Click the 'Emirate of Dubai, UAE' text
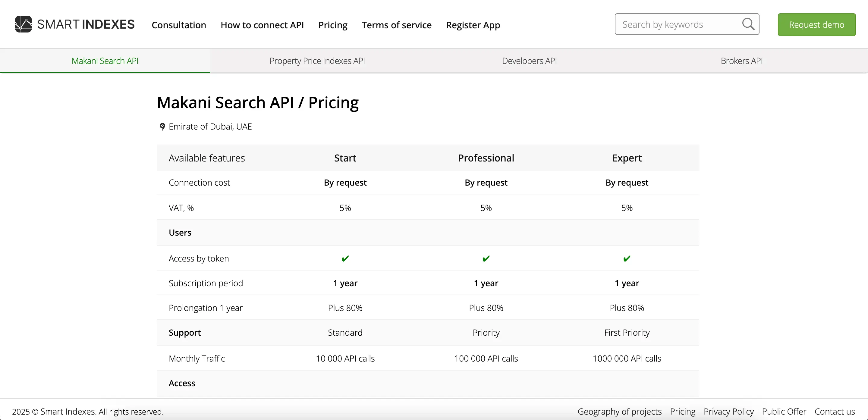Screen dimensions: 868x420 [210, 127]
